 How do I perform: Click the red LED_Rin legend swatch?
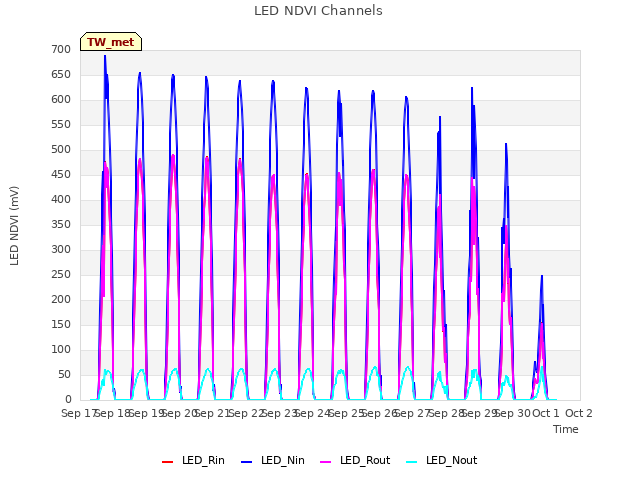[168, 462]
